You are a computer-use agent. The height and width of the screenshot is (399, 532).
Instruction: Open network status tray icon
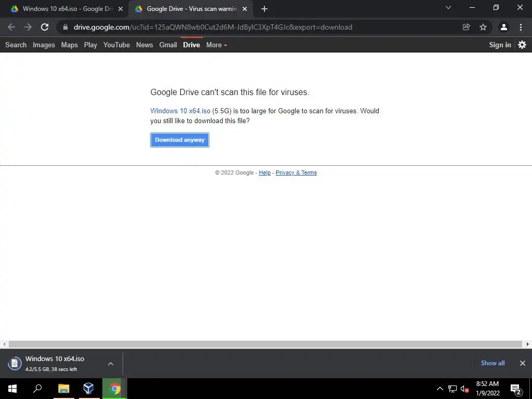(453, 389)
